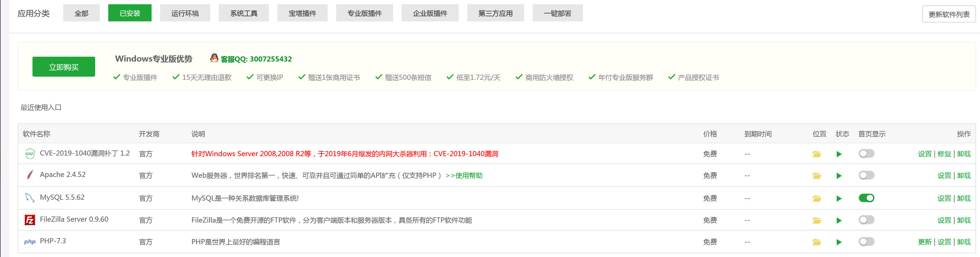Switch to 运行环境 category

point(185,13)
